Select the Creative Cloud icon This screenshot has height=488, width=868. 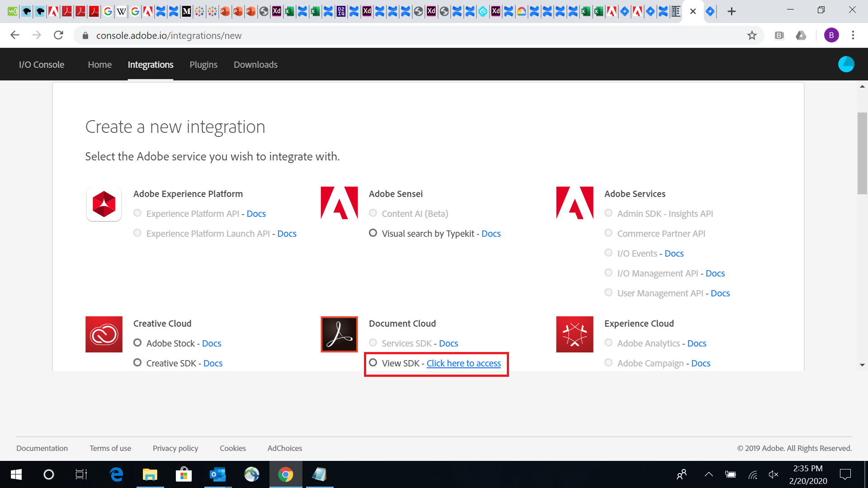(104, 334)
